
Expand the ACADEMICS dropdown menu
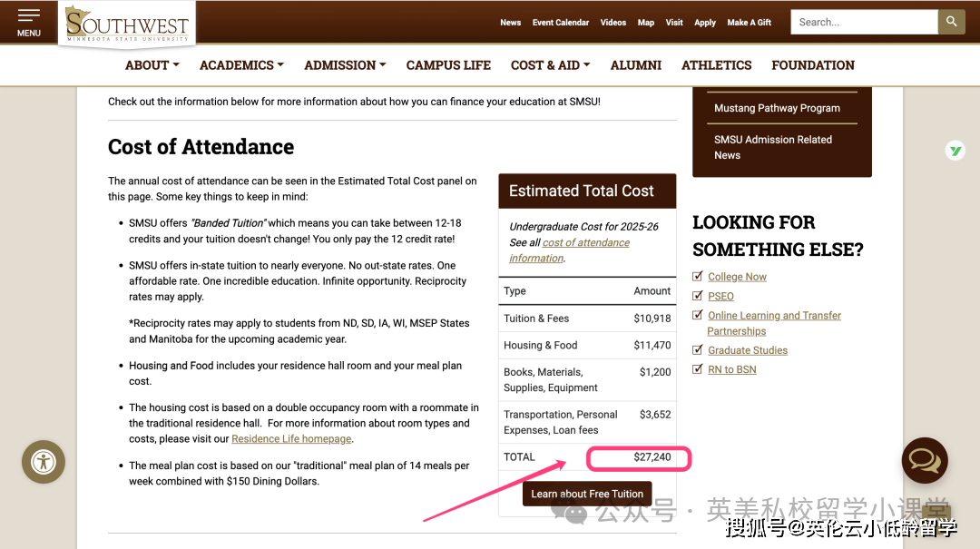241,65
